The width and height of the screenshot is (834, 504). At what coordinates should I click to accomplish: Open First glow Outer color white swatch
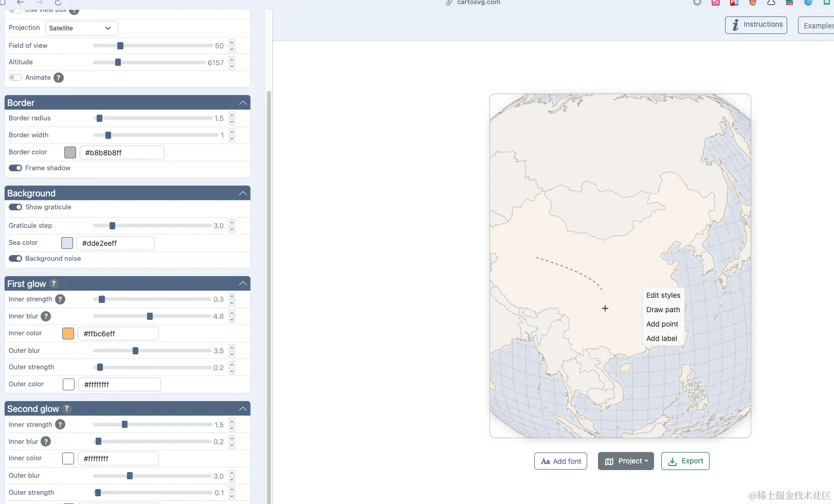point(68,384)
